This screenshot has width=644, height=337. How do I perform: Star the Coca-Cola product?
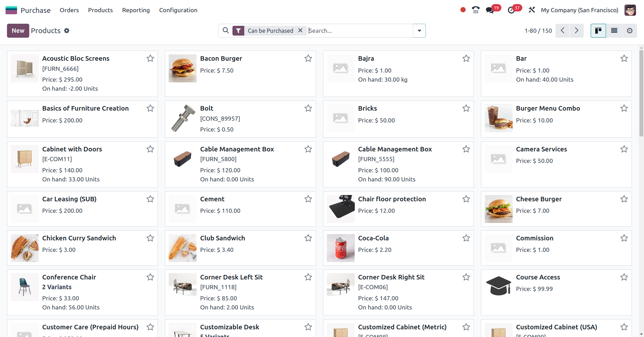(466, 238)
